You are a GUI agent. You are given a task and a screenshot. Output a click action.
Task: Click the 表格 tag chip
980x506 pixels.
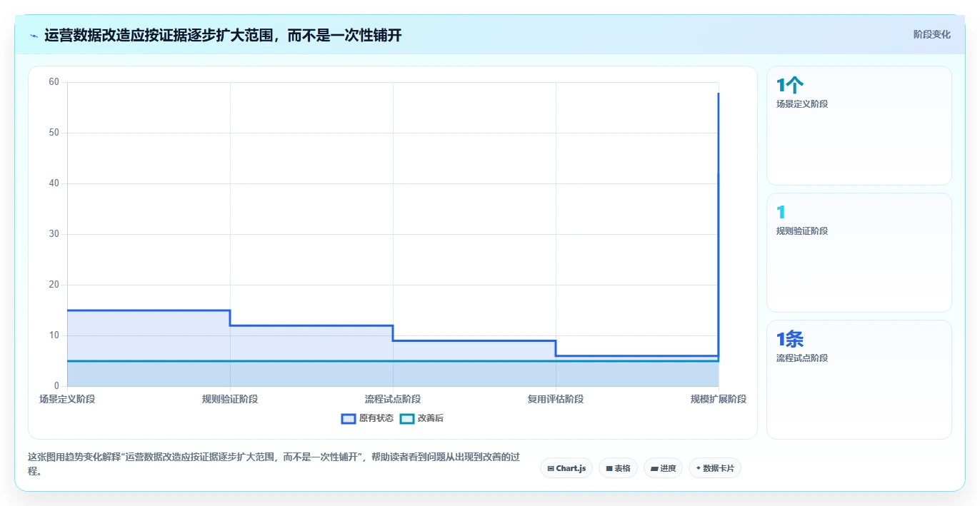618,468
